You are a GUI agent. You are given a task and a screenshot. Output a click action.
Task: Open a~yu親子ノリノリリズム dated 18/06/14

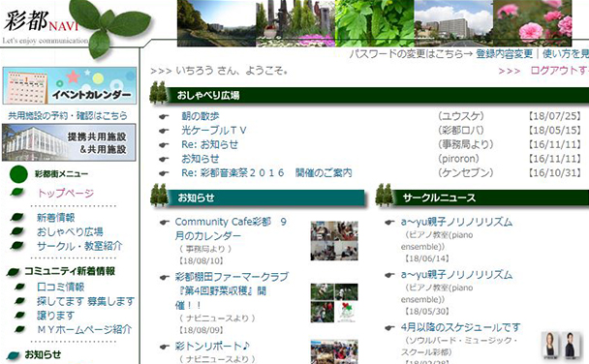(x=456, y=222)
